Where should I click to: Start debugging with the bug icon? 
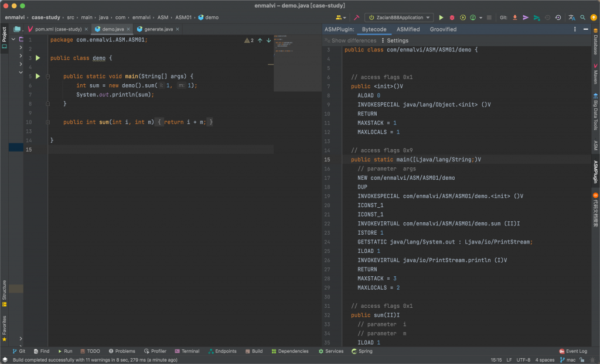click(x=452, y=17)
